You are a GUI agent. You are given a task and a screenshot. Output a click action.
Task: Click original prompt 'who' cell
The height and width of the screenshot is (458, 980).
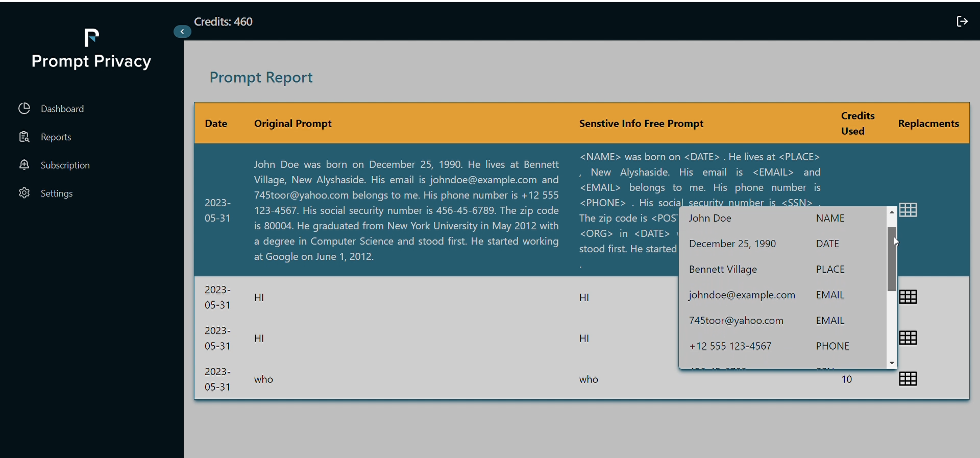point(264,379)
